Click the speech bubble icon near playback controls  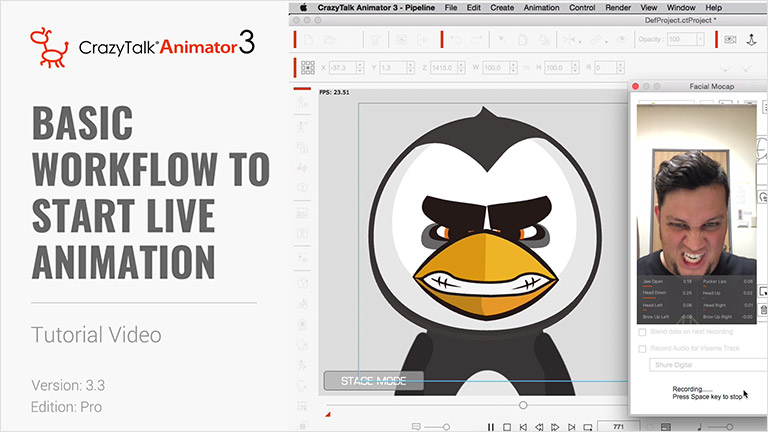click(x=416, y=427)
